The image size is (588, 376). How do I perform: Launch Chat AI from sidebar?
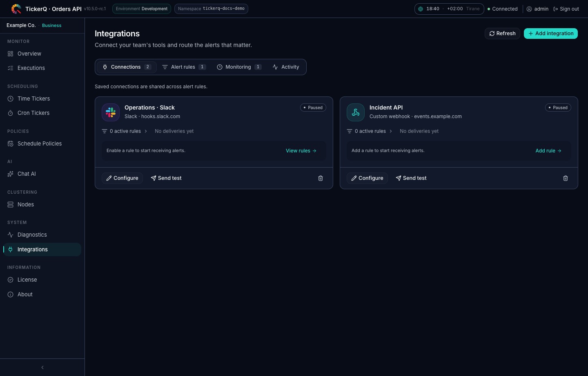tap(42, 174)
